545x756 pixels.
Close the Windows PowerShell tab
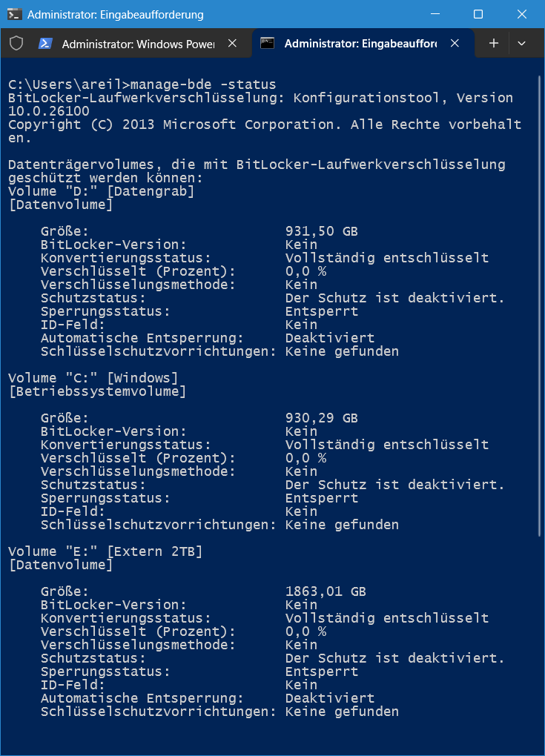tap(232, 44)
